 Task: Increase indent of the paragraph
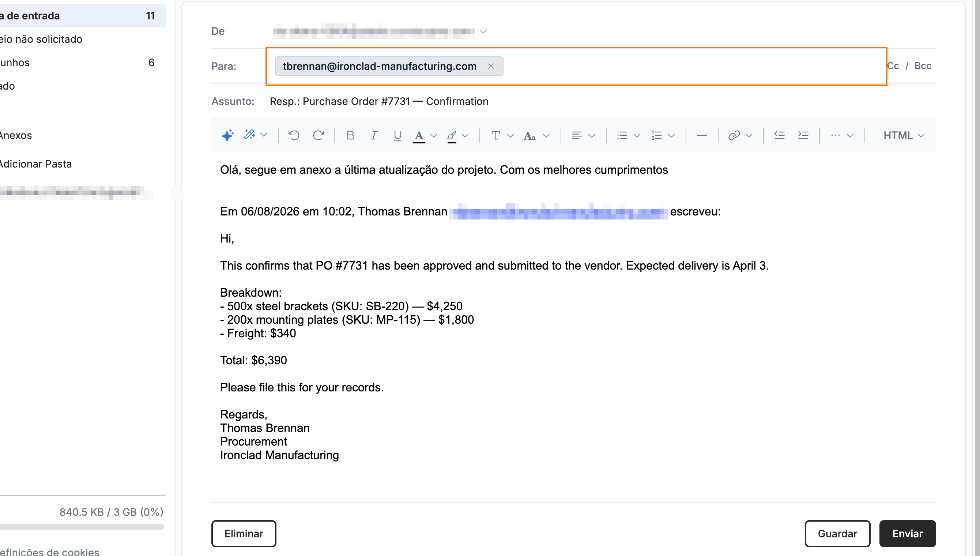803,135
